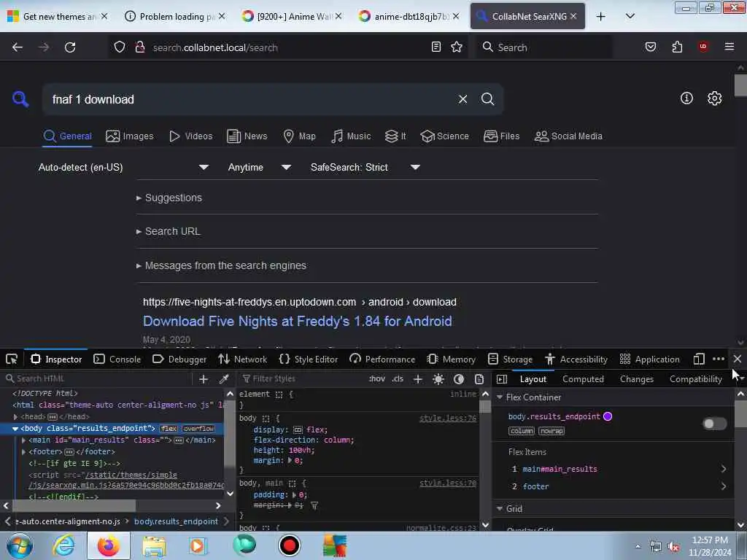Click the search query input field
The height and width of the screenshot is (560, 747).
pos(248,99)
